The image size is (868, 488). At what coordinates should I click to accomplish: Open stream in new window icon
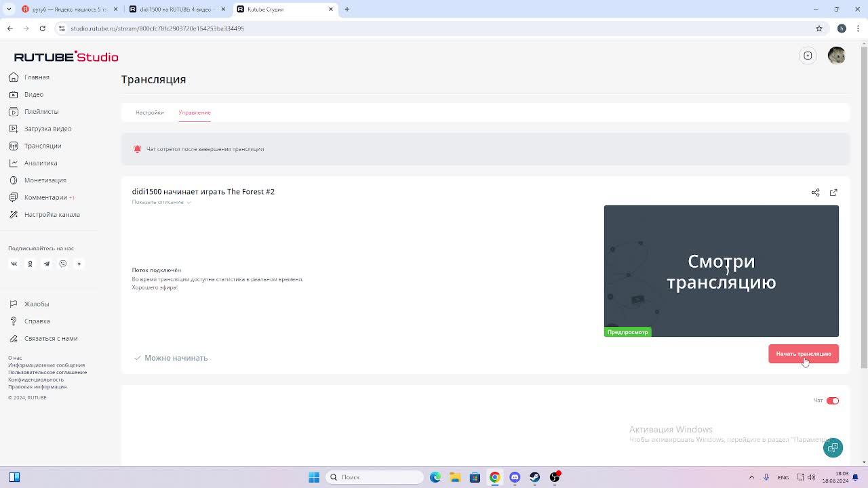833,192
